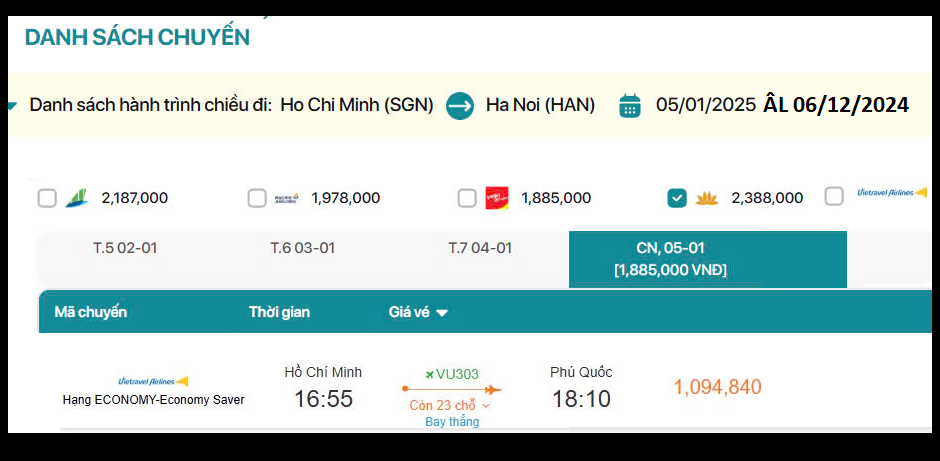Click the Pacific Airlines logo icon
The width and height of the screenshot is (940, 461).
point(287,198)
